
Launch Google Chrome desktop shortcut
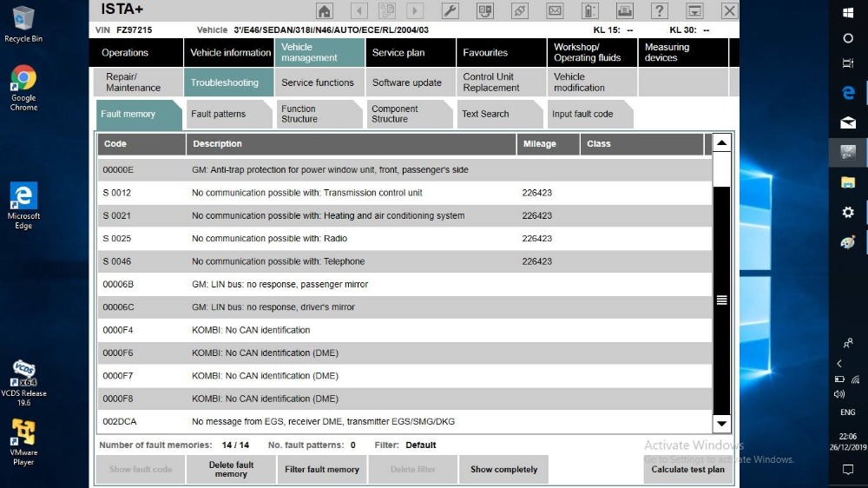23,88
